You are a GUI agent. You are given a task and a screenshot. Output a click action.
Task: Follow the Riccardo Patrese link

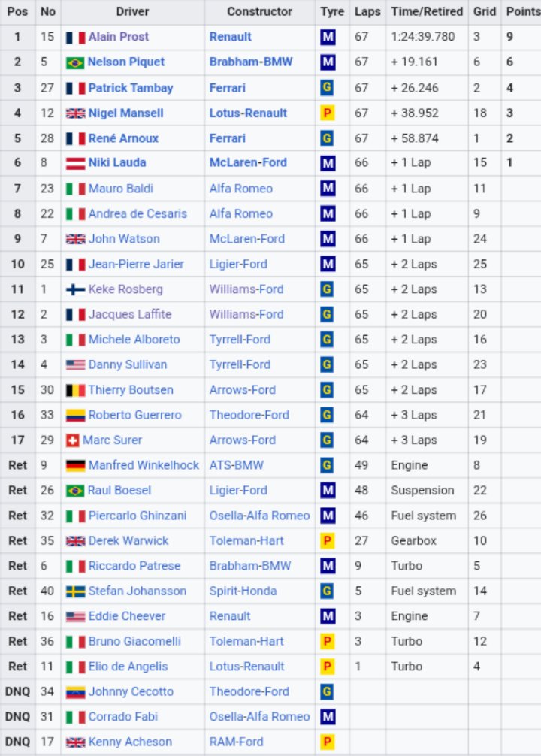click(134, 566)
